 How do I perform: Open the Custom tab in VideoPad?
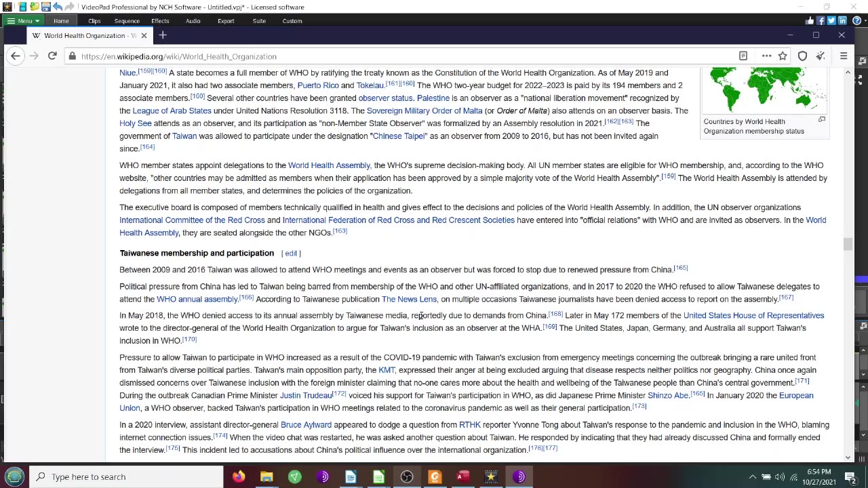(292, 21)
